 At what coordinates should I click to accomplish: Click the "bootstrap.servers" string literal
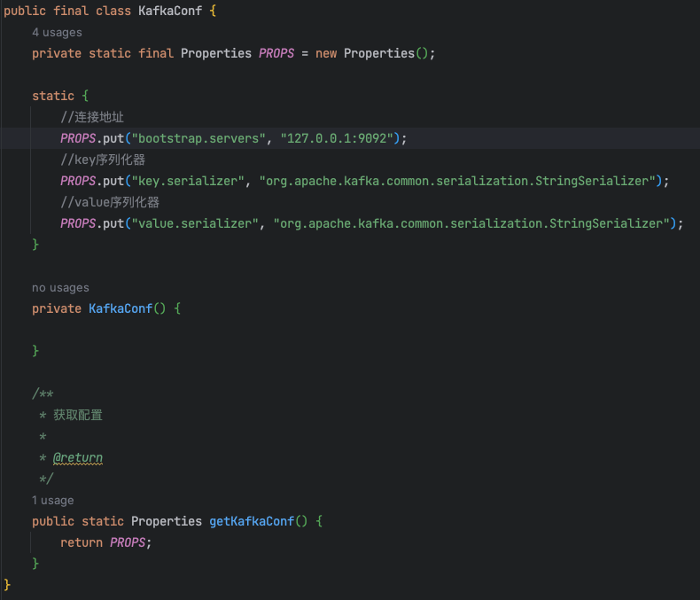click(x=198, y=138)
